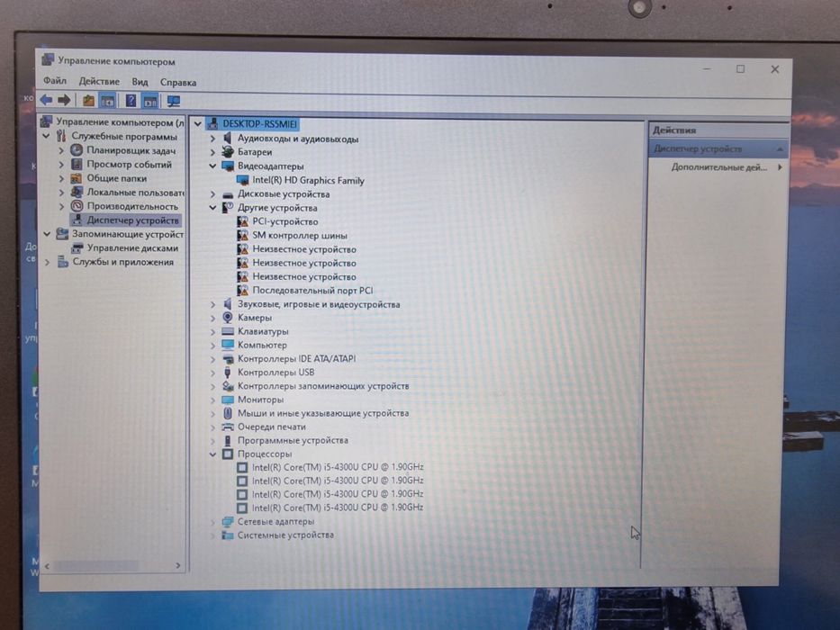Expand Планировщик задач arrow
The image size is (840, 630).
(x=61, y=150)
